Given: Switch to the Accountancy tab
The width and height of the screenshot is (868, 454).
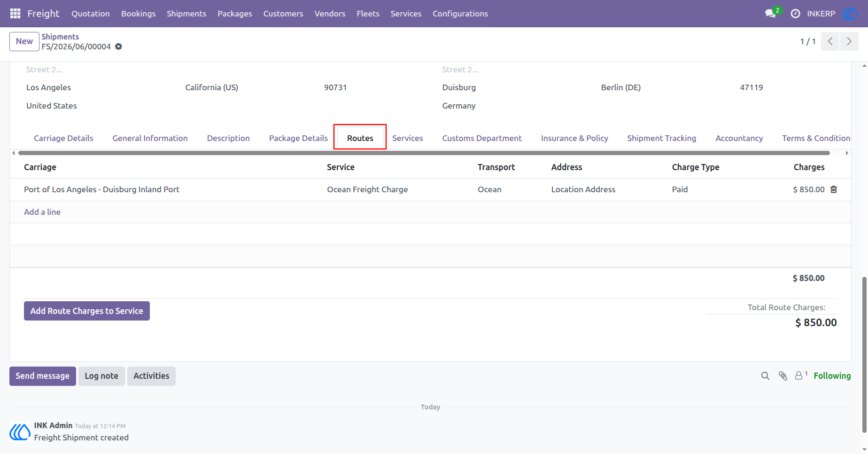Looking at the screenshot, I should click(x=739, y=138).
